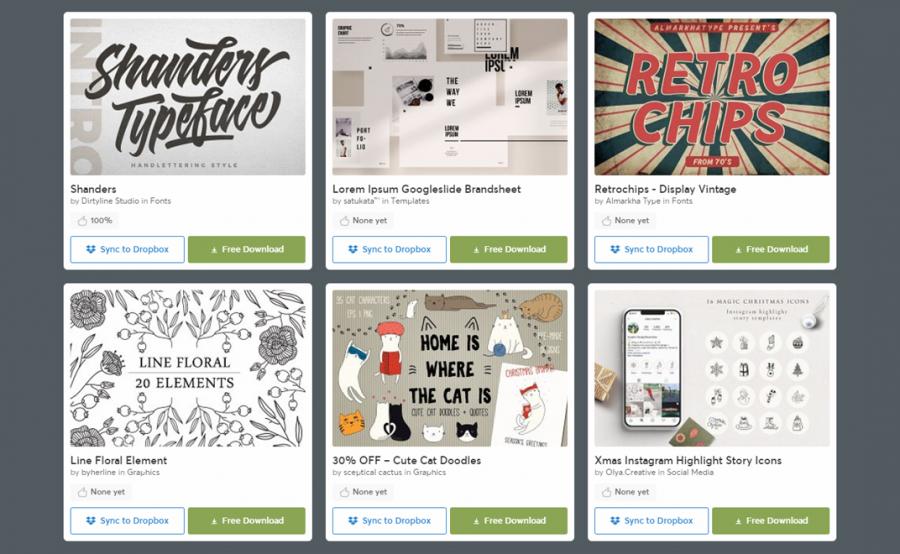Click thumbs-up icon under Cute Cat Doodles
Image resolution: width=900 pixels, height=554 pixels.
pos(344,492)
